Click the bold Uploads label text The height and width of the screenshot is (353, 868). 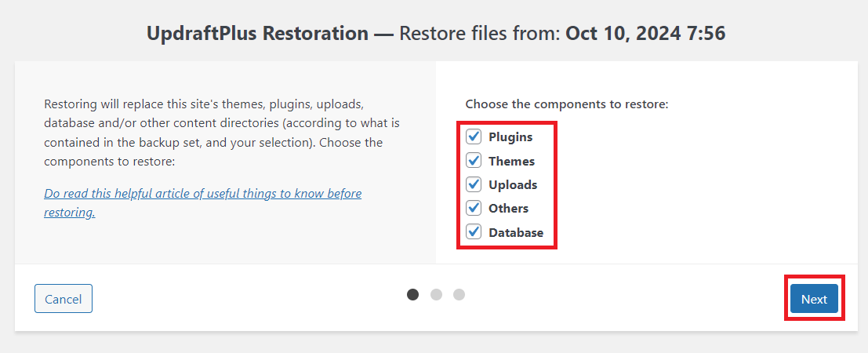tap(513, 185)
